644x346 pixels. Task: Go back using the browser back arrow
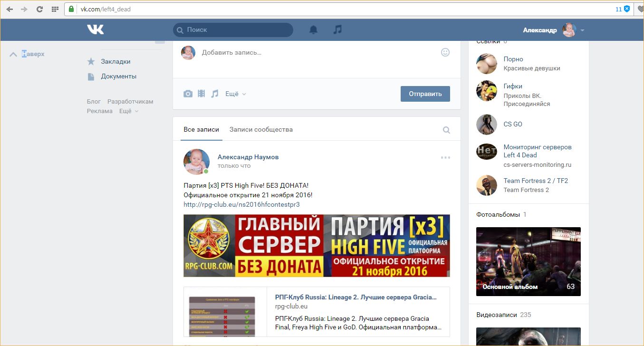10,9
